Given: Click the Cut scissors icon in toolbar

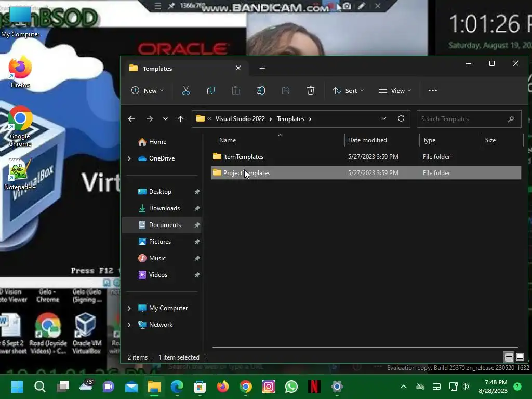Looking at the screenshot, I should pos(185,90).
